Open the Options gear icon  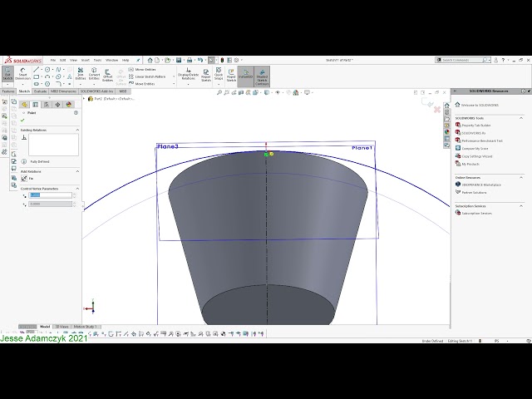tap(236, 60)
